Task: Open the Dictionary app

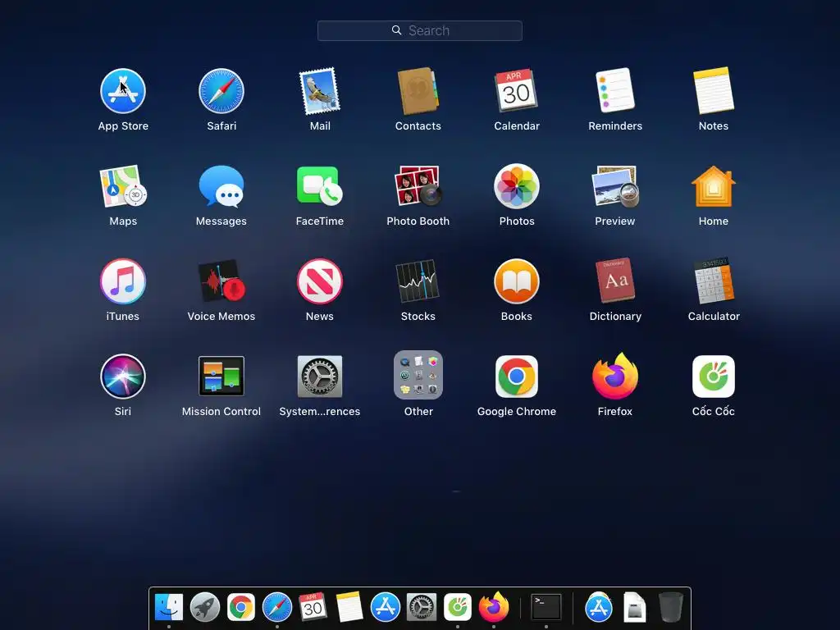Action: [x=615, y=281]
